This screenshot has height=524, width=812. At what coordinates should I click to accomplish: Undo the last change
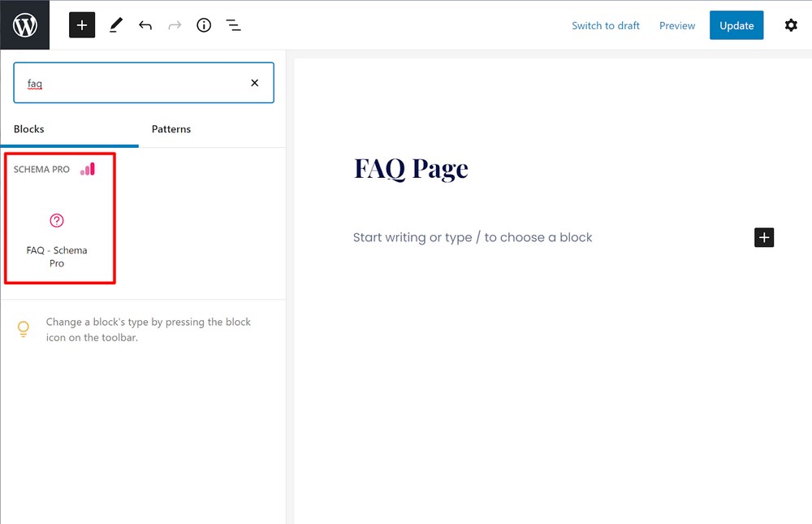point(145,25)
